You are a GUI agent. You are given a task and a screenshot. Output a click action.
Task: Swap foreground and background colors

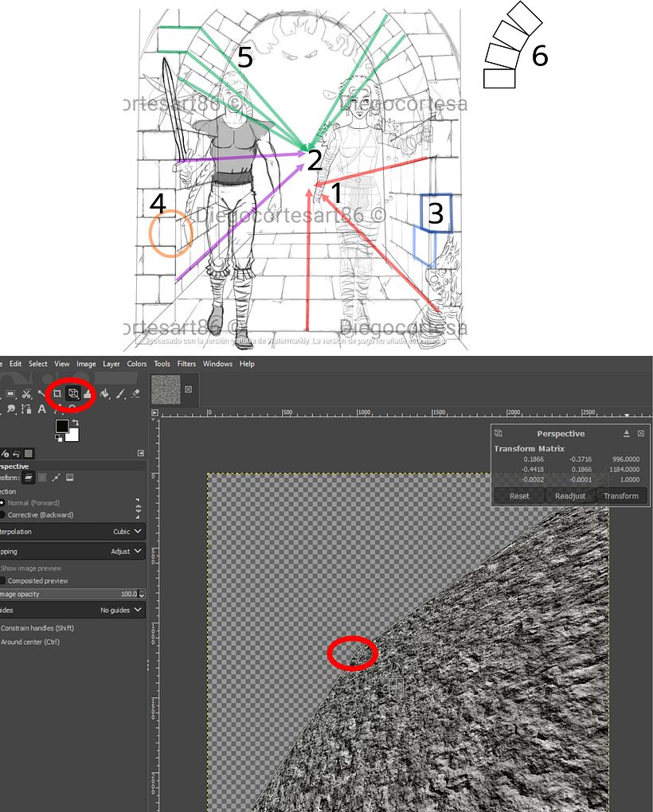click(x=76, y=422)
